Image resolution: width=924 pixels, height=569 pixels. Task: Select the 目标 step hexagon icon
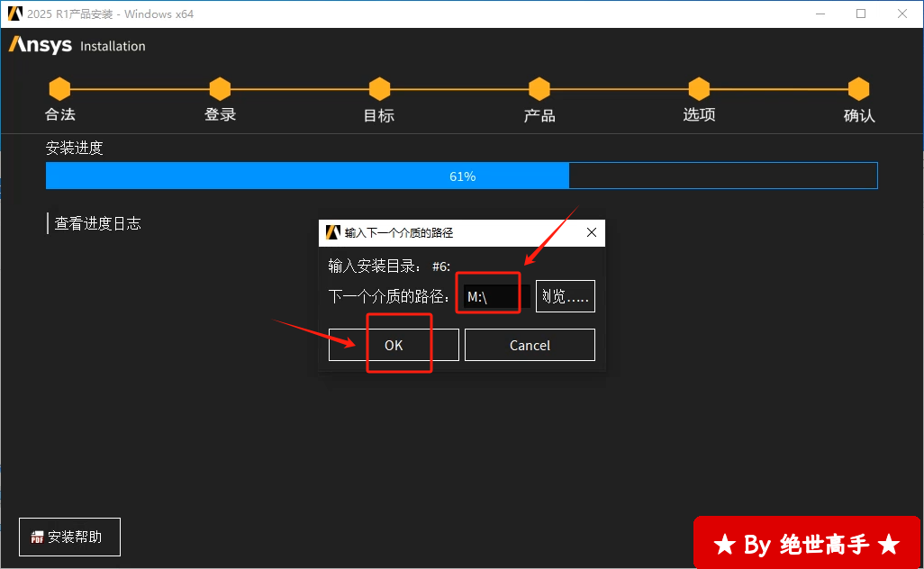click(379, 89)
